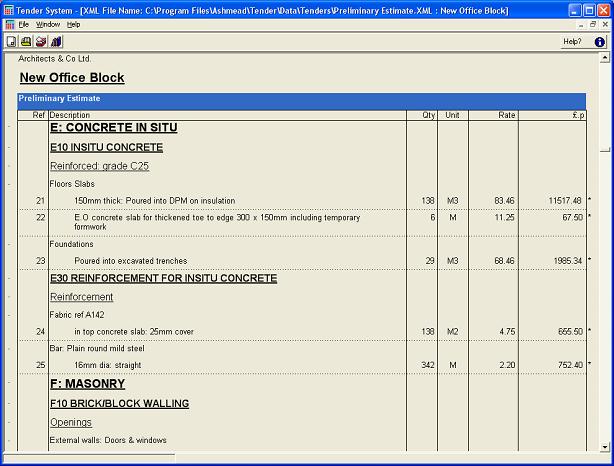Click the blue info circle icon

[600, 42]
